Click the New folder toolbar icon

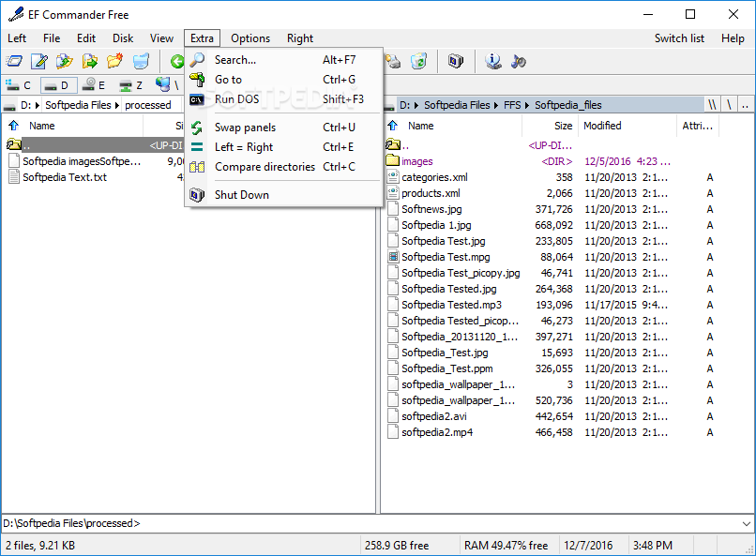click(114, 61)
